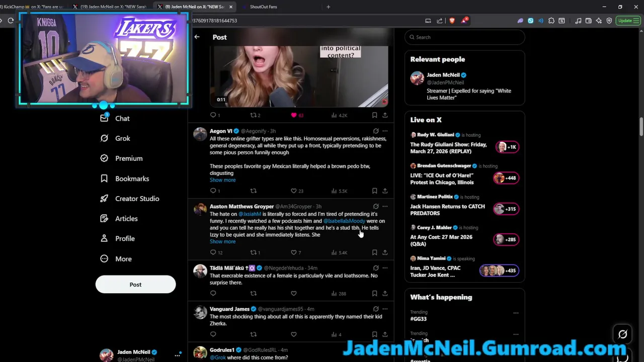The height and width of the screenshot is (362, 644).
Task: Switch to '(19) Jaden McNeil on X' tab
Action: coord(110,7)
